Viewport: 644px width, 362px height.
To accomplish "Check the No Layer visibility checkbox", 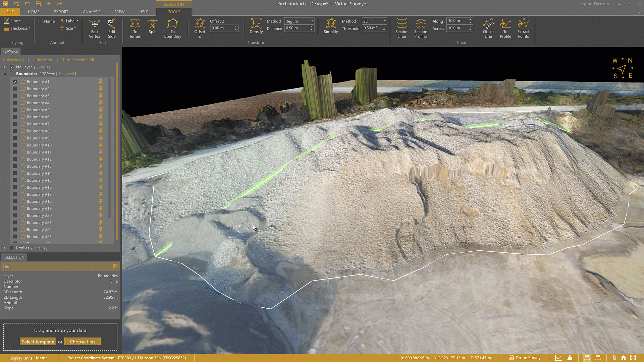I will coord(11,67).
